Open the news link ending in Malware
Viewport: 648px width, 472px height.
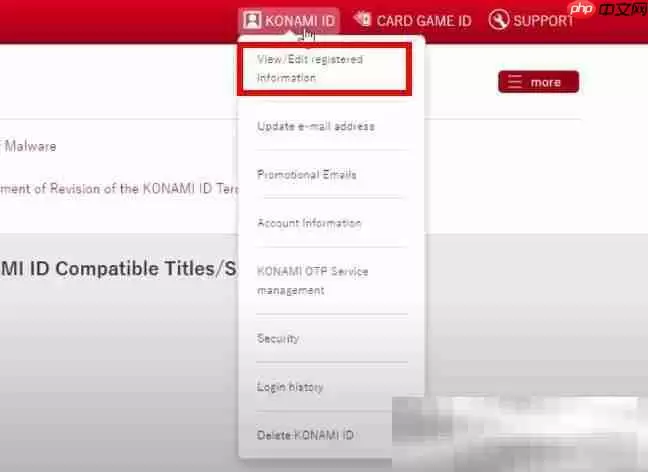click(30, 146)
